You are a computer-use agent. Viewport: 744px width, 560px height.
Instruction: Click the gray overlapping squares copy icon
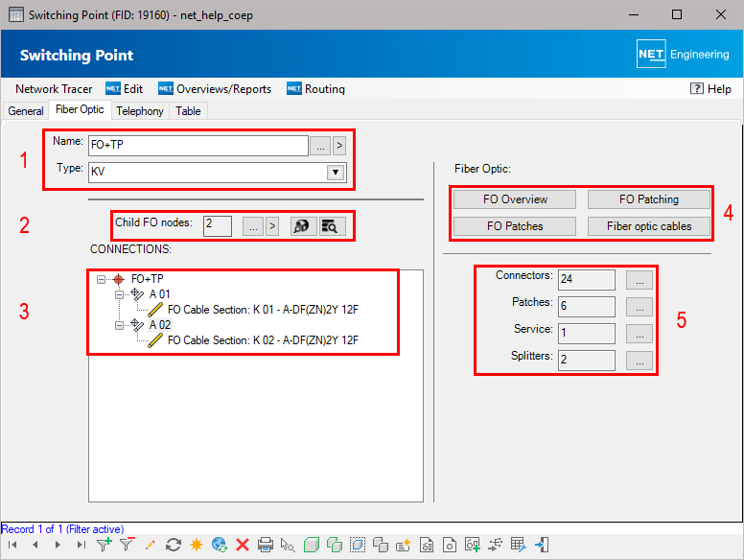(x=381, y=545)
